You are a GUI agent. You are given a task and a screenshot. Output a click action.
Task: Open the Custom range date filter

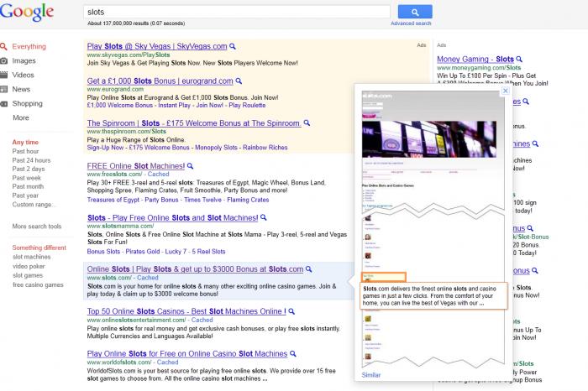click(32, 205)
